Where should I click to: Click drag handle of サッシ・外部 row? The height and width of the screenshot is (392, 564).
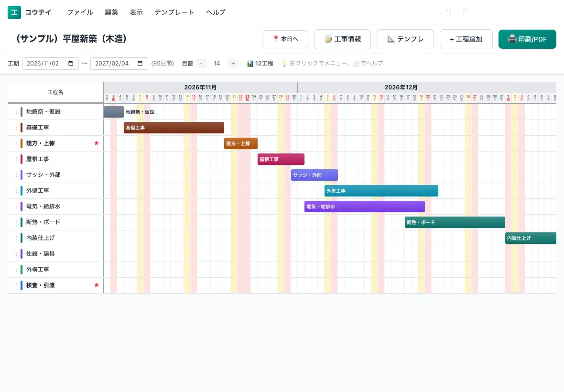coord(15,175)
